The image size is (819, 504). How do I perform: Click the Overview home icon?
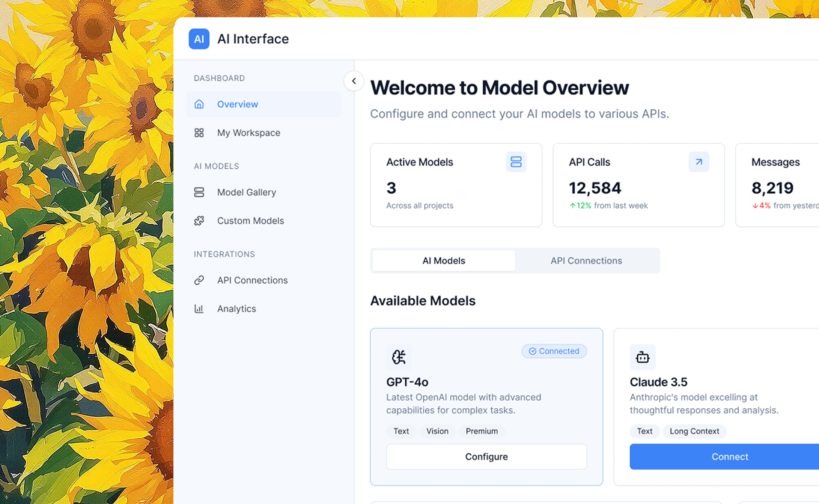[x=199, y=104]
